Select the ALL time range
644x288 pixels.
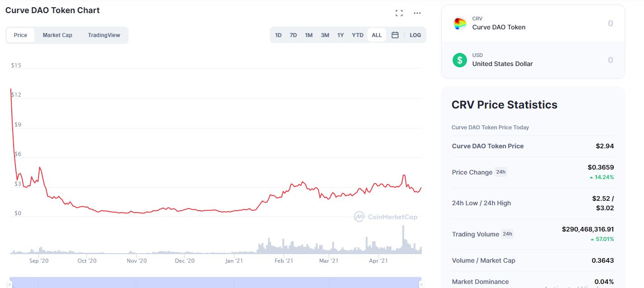(x=377, y=35)
